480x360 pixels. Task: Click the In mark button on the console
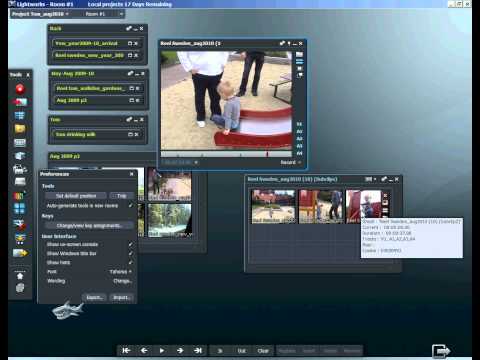[220, 351]
